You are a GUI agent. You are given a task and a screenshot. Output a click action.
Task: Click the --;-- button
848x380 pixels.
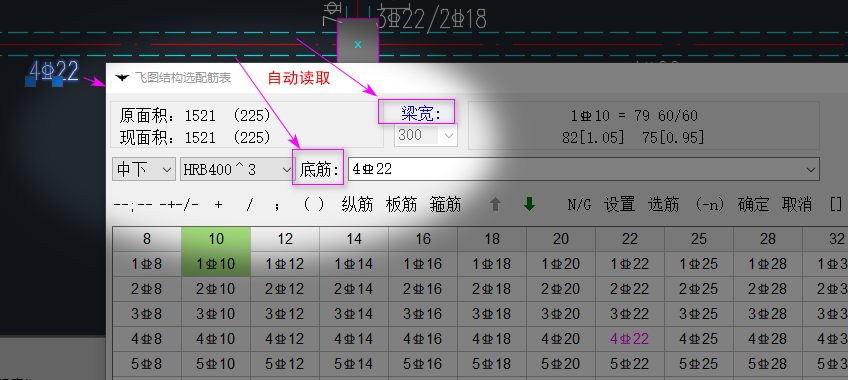[x=133, y=205]
